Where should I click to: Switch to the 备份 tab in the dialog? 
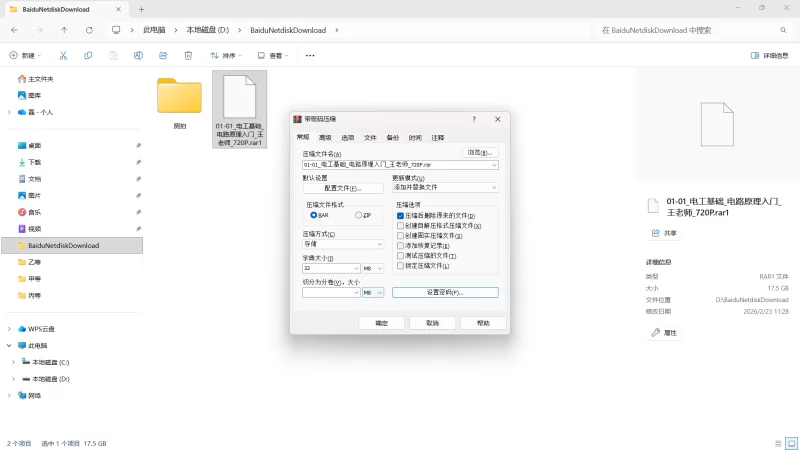coord(393,137)
